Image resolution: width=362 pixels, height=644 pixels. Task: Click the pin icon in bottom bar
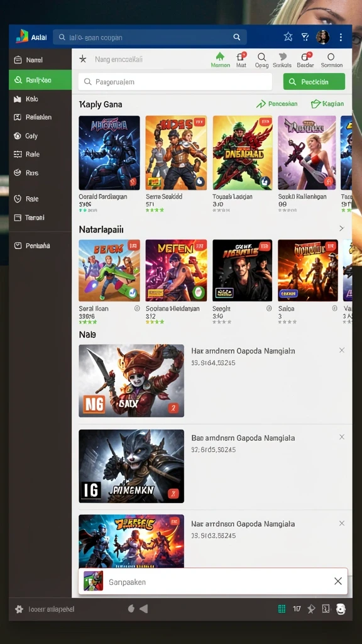tap(312, 609)
